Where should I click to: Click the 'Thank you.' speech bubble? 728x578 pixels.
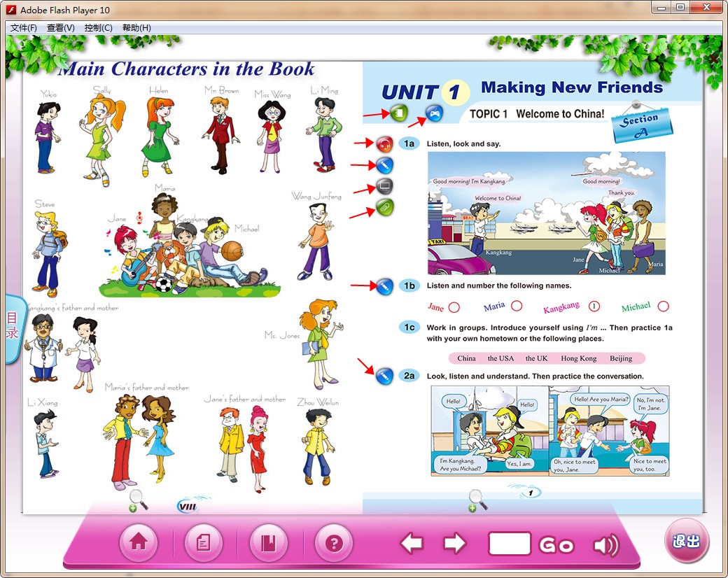[621, 192]
